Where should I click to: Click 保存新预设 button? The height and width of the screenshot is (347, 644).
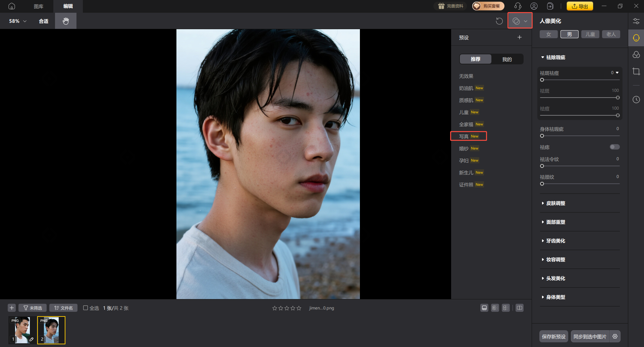point(553,336)
